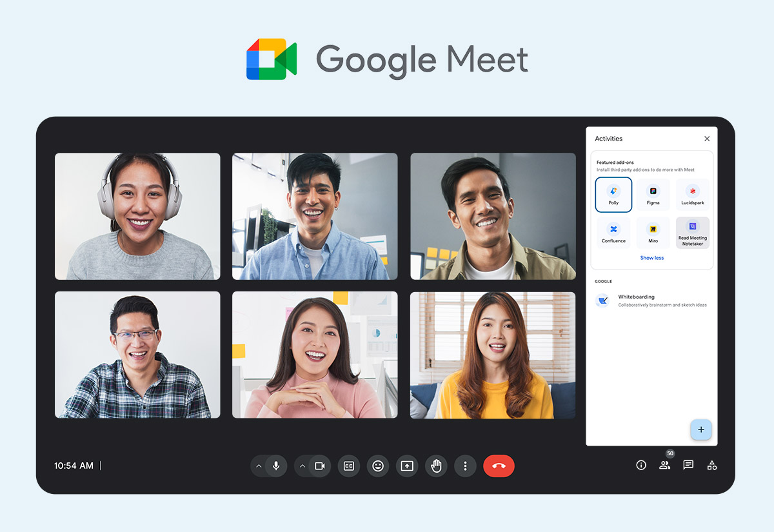Screen dimensions: 774x532
Task: Present your screen now
Action: (x=407, y=466)
